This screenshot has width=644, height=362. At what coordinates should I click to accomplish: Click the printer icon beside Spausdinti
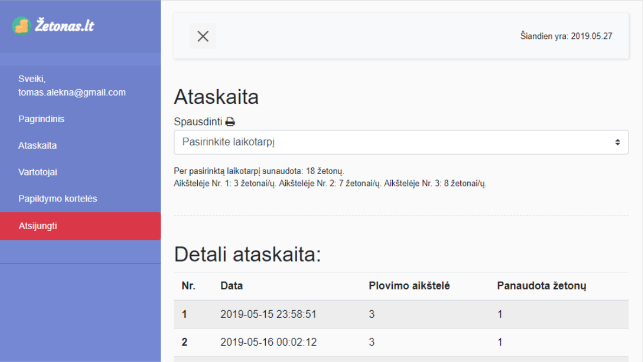point(230,122)
